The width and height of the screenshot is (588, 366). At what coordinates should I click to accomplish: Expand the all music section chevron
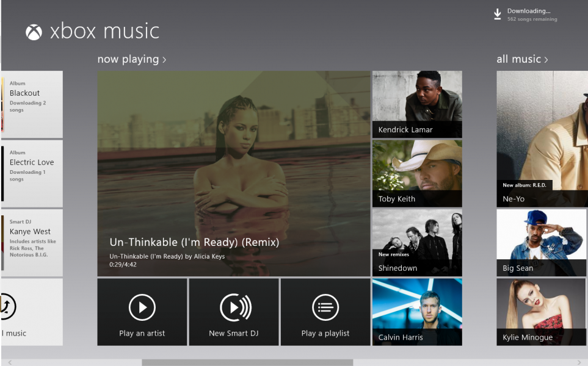coord(546,60)
